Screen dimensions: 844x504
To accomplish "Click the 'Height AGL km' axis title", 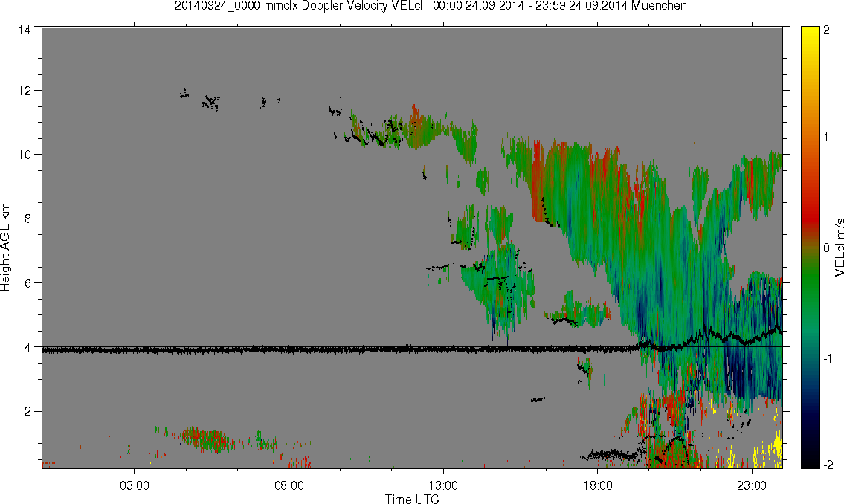I will pos(5,248).
